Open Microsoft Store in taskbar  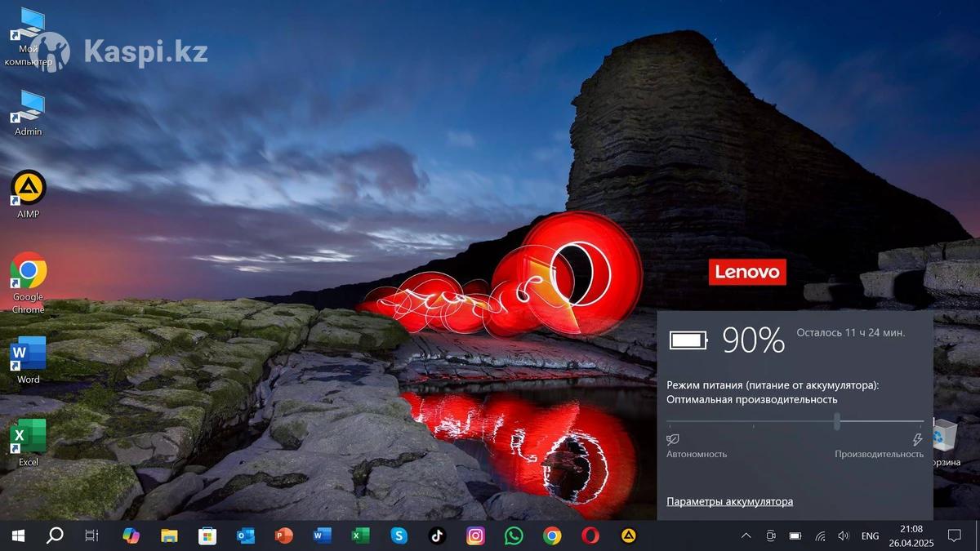point(207,535)
